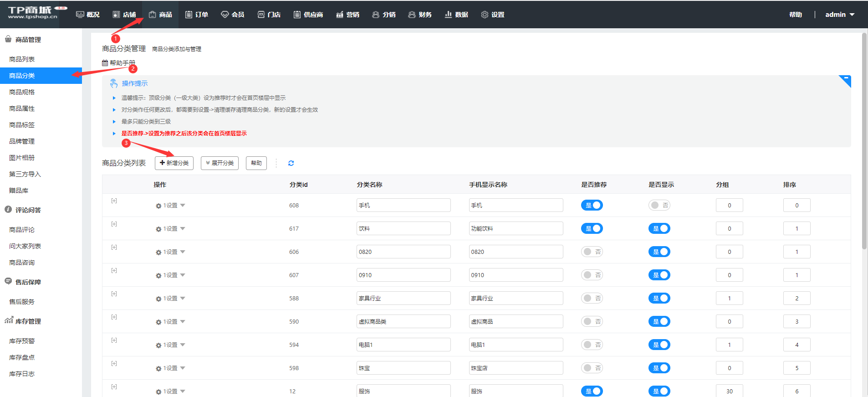Enable 是否显示 switch for the 手机 category

[659, 205]
